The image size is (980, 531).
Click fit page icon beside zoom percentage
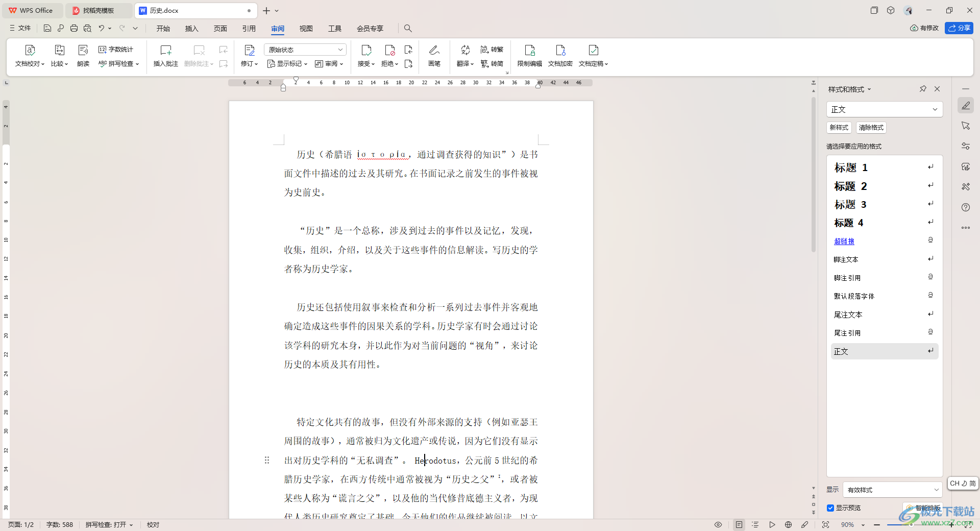(825, 525)
